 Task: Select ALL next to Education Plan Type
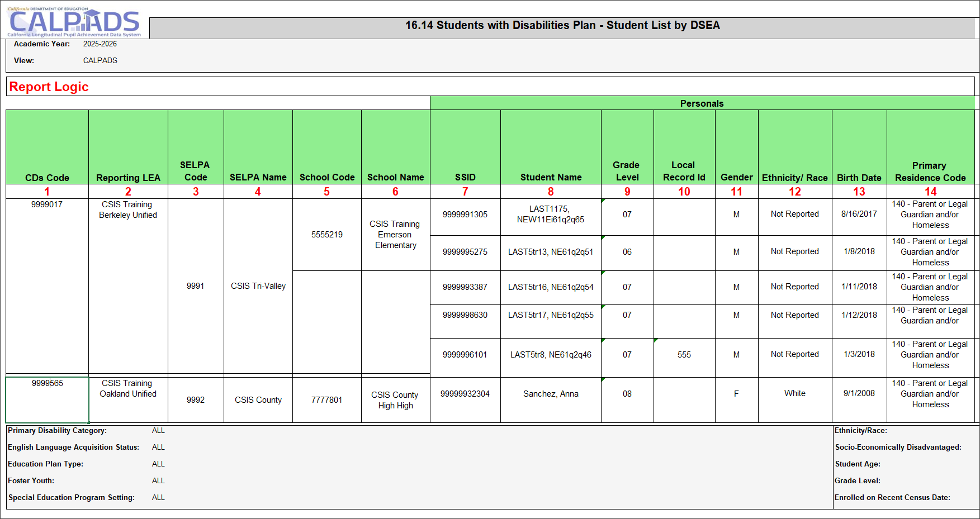pos(158,464)
